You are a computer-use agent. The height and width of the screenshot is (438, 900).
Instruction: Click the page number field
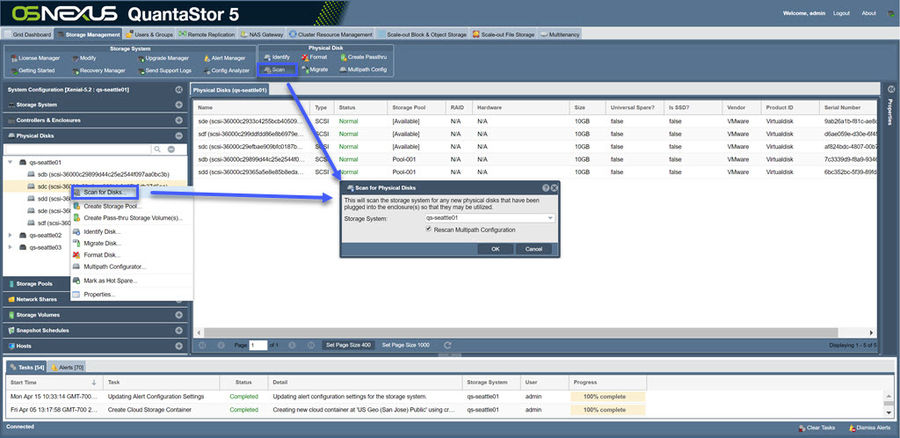click(x=258, y=345)
